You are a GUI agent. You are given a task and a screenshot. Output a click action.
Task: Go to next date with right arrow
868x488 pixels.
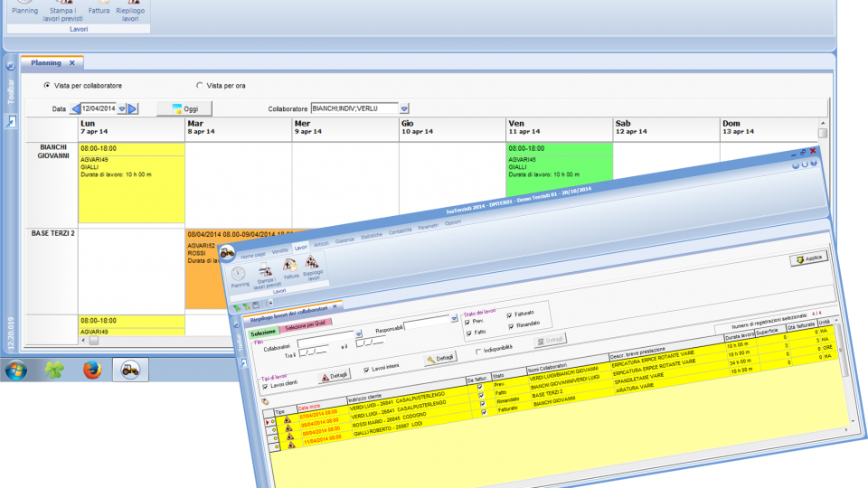tap(133, 109)
